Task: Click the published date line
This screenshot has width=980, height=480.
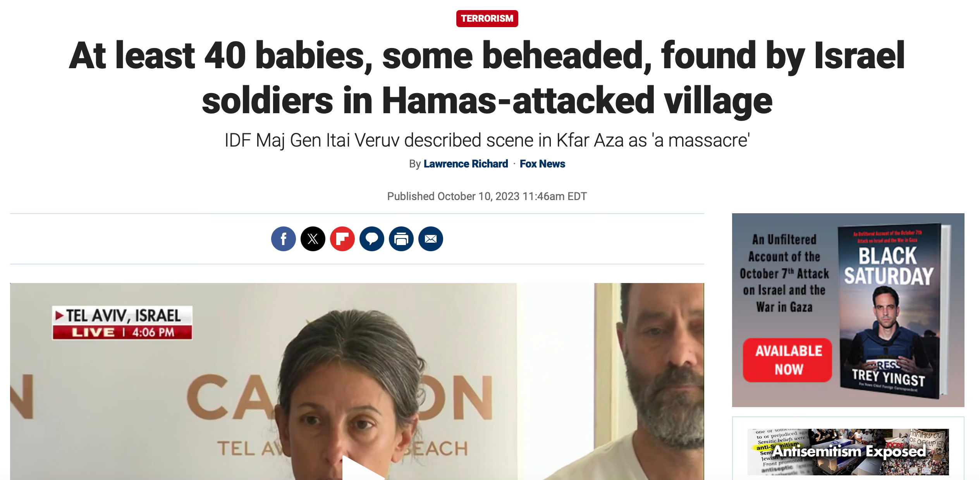Action: coord(487,197)
